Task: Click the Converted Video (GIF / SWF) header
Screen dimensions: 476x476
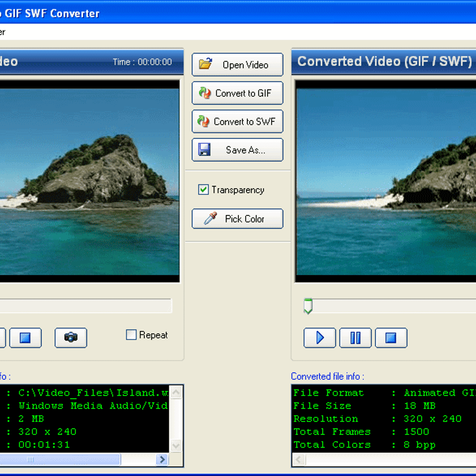Action: 385,61
